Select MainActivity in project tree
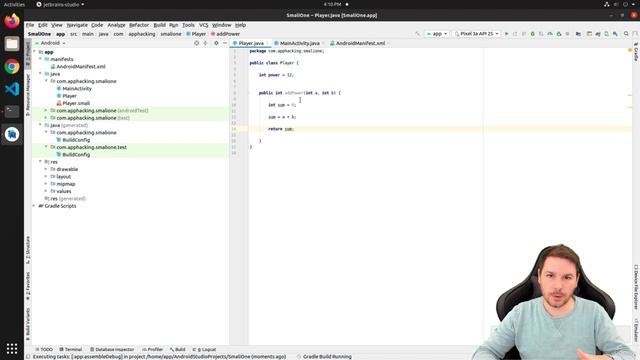640x360 pixels. point(77,89)
